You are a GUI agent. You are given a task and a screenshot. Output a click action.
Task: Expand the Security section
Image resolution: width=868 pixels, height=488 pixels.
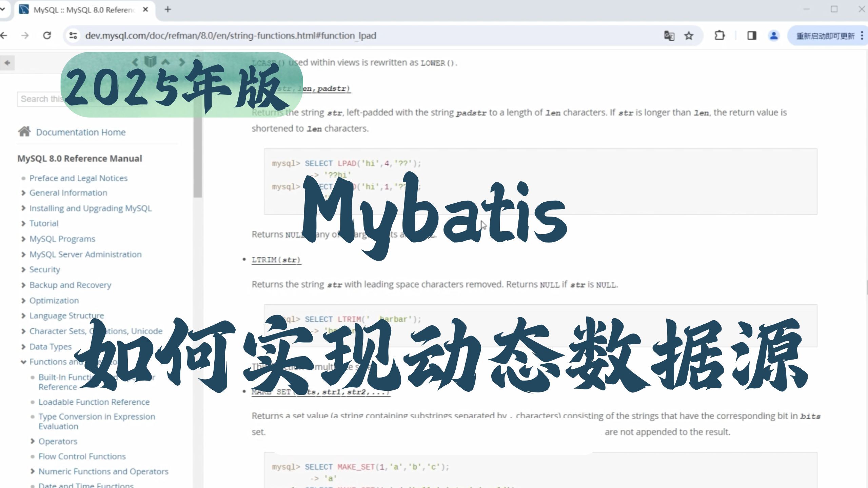pos(23,269)
